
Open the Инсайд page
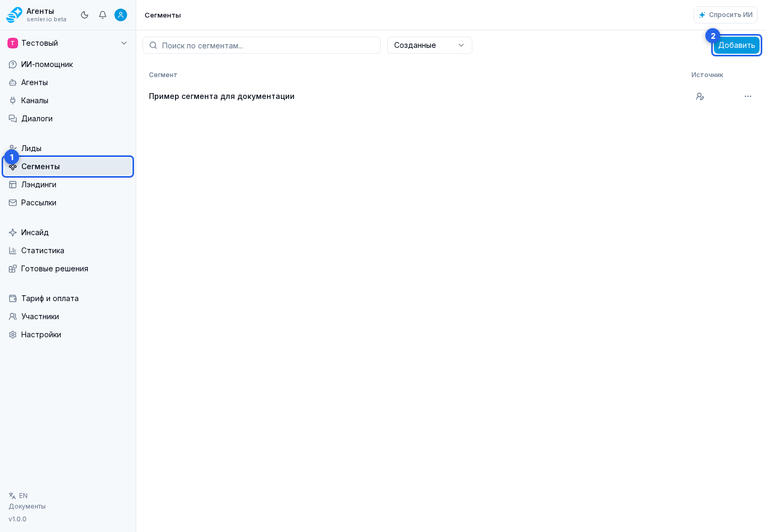68,232
